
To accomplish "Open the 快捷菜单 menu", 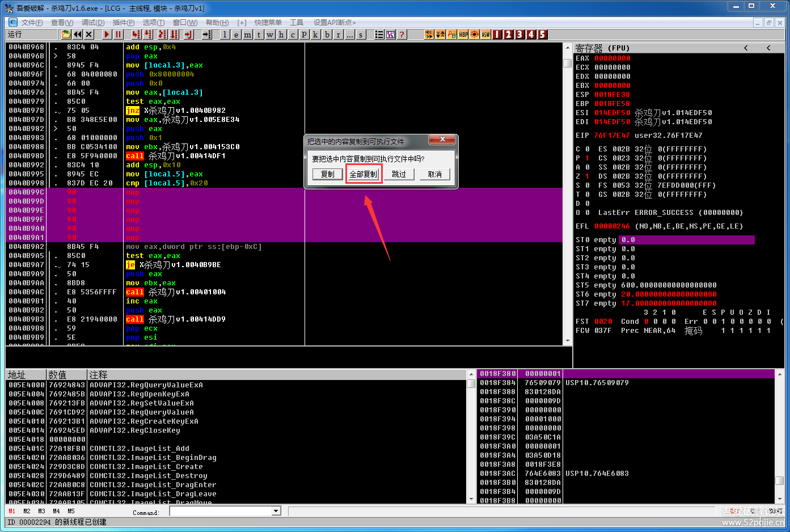I will 268,23.
